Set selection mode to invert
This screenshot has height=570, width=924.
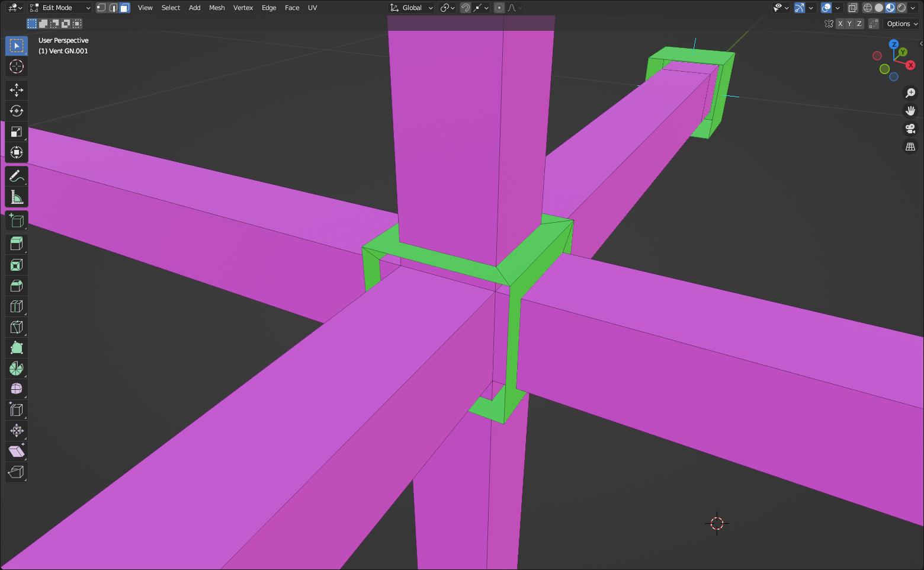tap(66, 24)
